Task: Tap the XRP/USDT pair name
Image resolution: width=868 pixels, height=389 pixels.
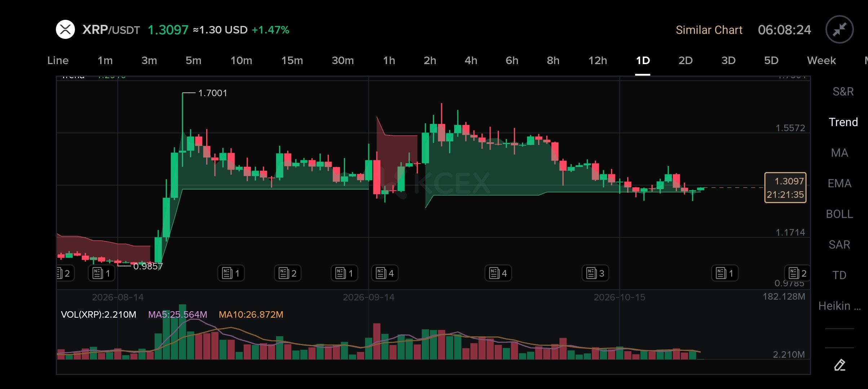Action: (x=111, y=30)
